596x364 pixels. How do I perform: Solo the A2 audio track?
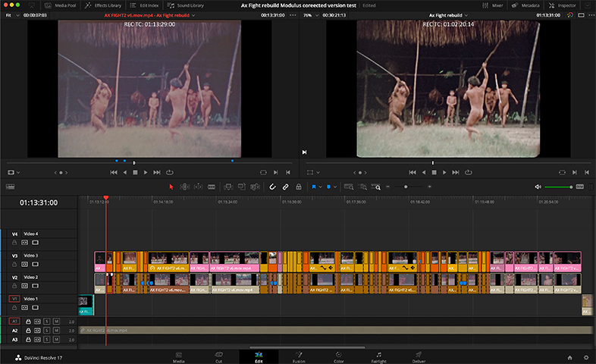[46, 331]
